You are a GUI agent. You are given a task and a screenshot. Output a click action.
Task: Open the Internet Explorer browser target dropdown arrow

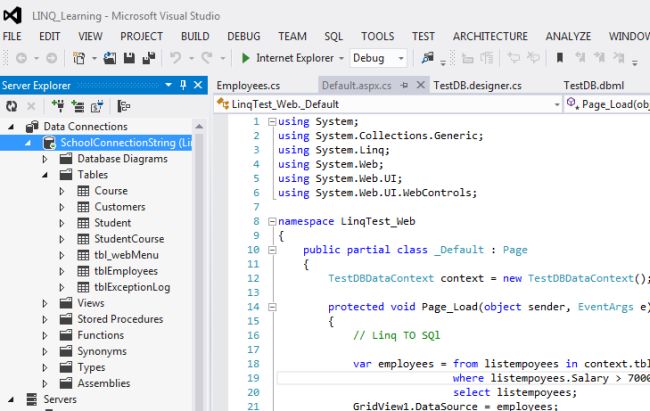(x=341, y=58)
